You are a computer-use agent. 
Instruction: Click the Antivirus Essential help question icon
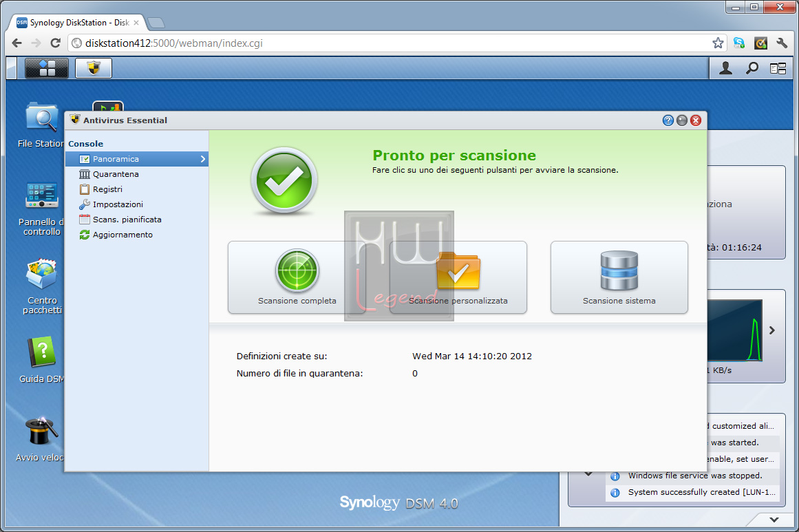click(668, 120)
